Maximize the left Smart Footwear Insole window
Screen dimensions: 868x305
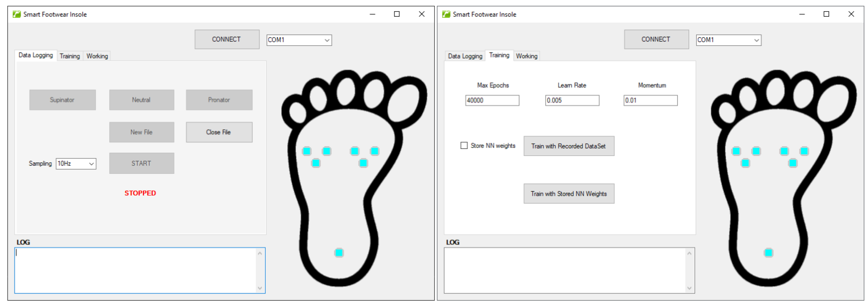(397, 14)
